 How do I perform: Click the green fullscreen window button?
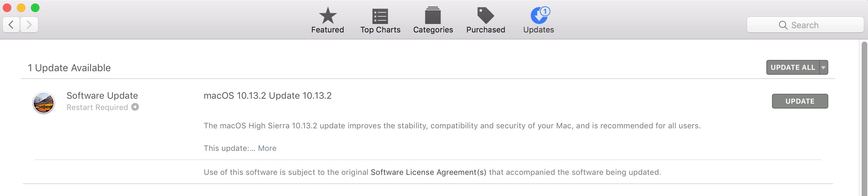coord(35,8)
